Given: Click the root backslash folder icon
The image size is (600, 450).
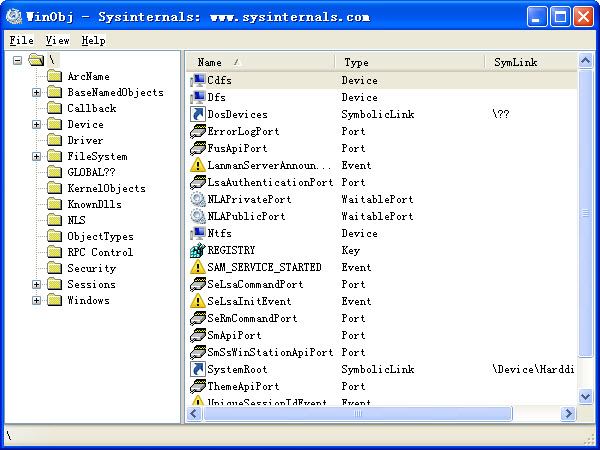Looking at the screenshot, I should coord(36,60).
